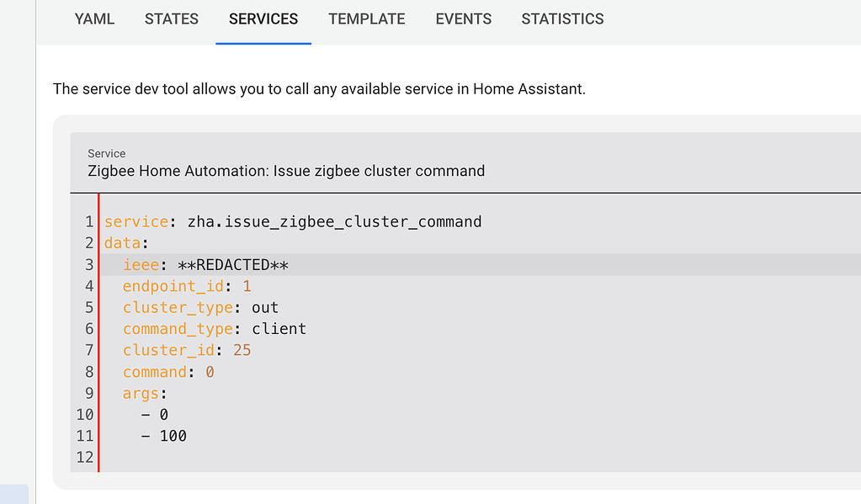Screen dimensions: 861x504
Task: Open the Service selection field
Action: [x=465, y=162]
